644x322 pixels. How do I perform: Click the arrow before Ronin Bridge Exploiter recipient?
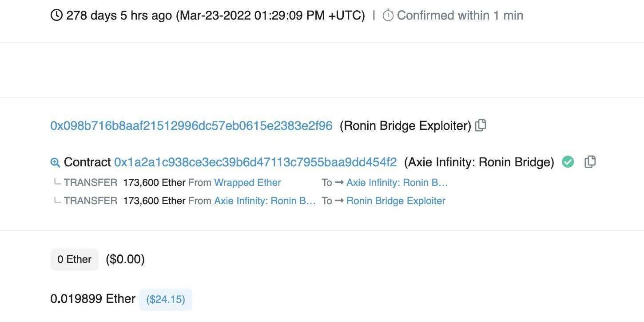339,201
